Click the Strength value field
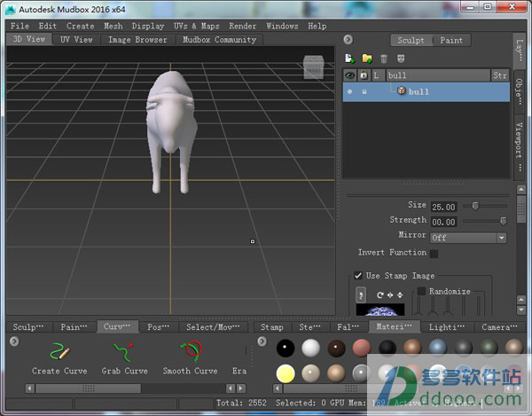This screenshot has height=416, width=532. click(443, 222)
